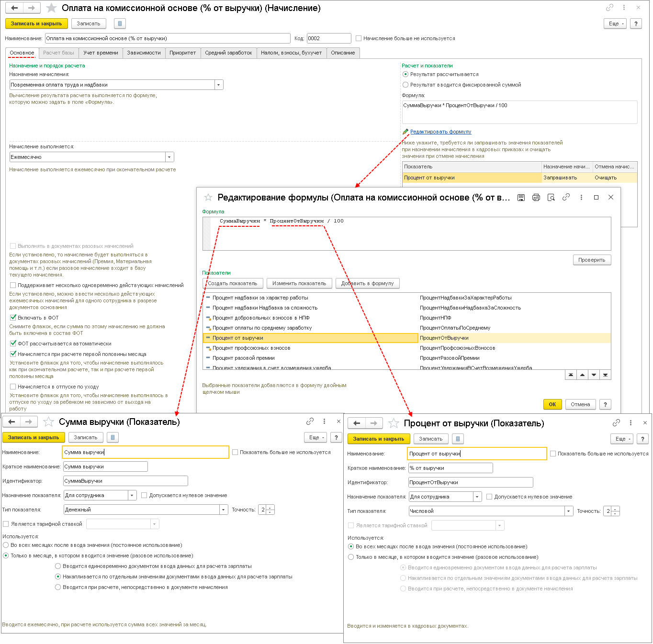This screenshot has width=653, height=644.
Task: Back arrow in Процент от выручки window
Action: 357,423
